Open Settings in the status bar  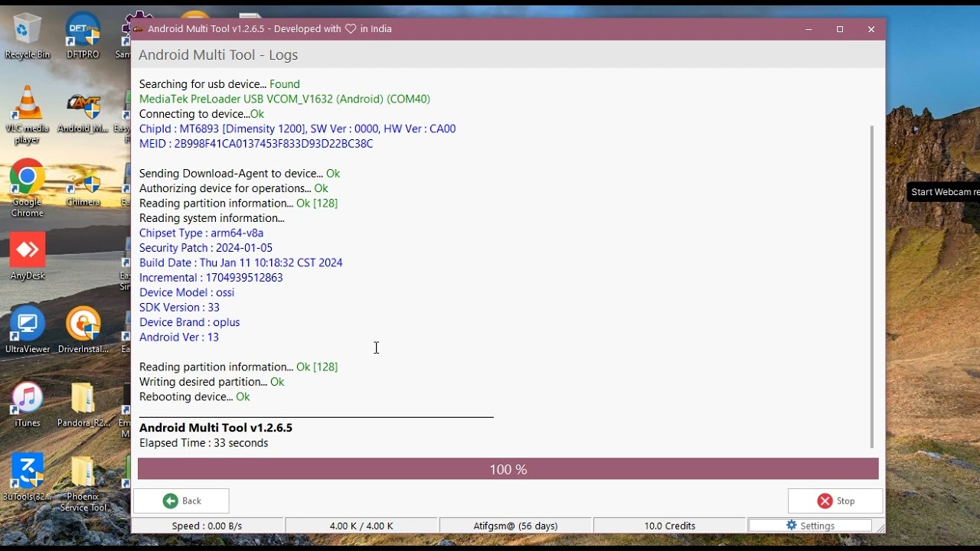(810, 526)
